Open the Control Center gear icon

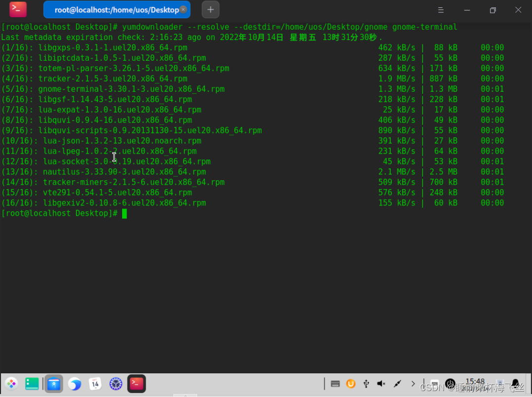(116, 384)
